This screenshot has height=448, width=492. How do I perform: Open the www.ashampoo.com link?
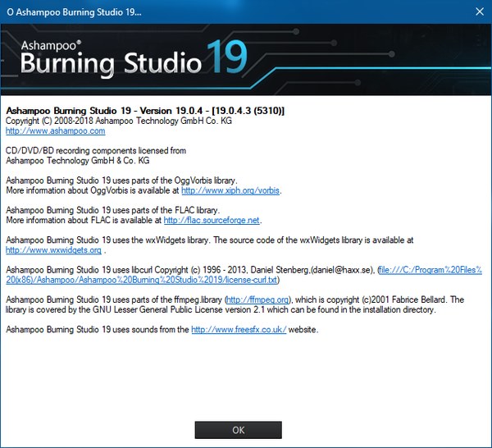pyautogui.click(x=55, y=131)
